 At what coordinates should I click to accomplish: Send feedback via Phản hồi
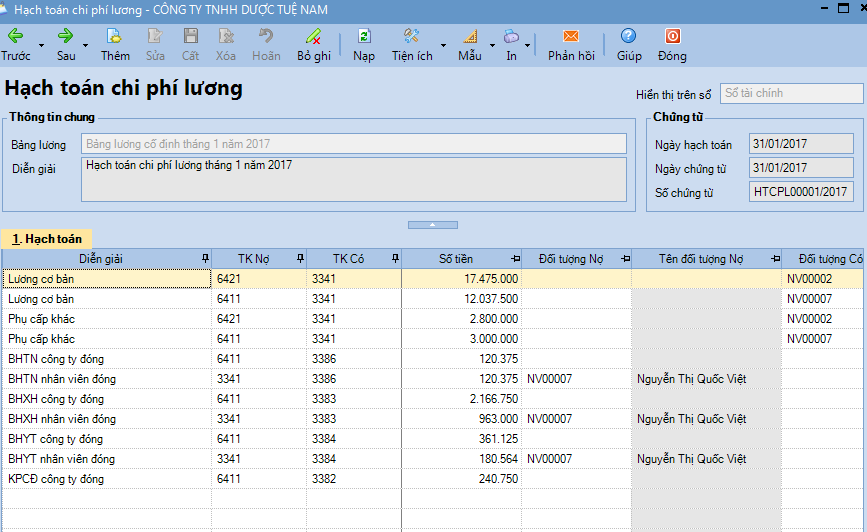(571, 45)
